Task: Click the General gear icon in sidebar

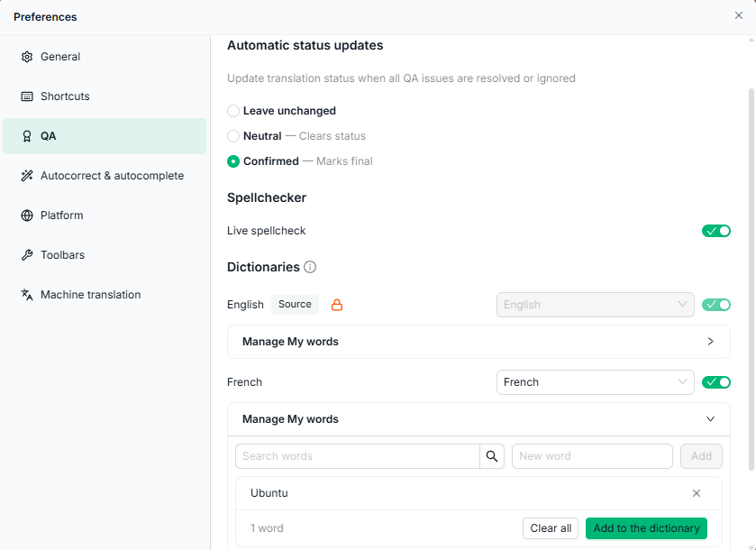Action: (27, 57)
